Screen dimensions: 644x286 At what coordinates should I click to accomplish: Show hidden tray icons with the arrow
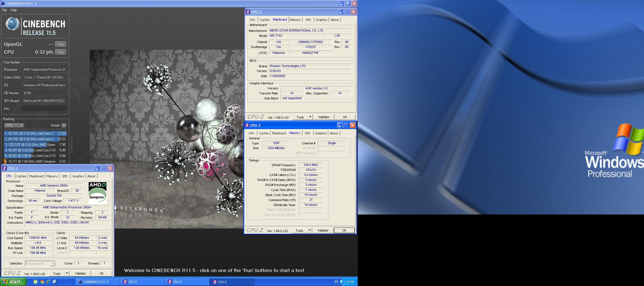click(x=342, y=282)
